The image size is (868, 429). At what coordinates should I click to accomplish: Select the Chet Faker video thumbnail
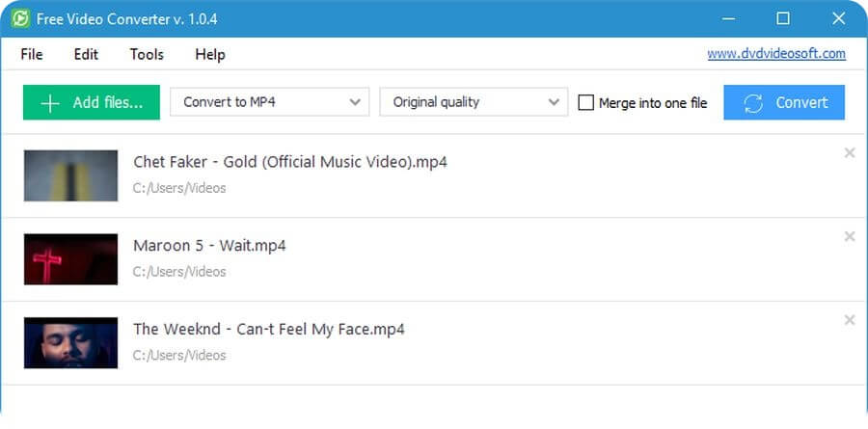70,175
